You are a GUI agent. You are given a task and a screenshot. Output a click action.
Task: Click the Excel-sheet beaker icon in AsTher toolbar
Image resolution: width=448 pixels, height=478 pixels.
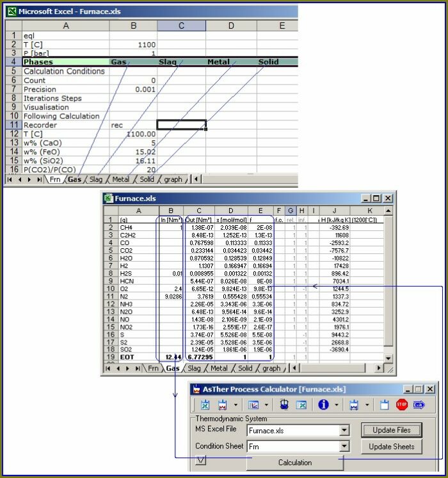click(205, 405)
